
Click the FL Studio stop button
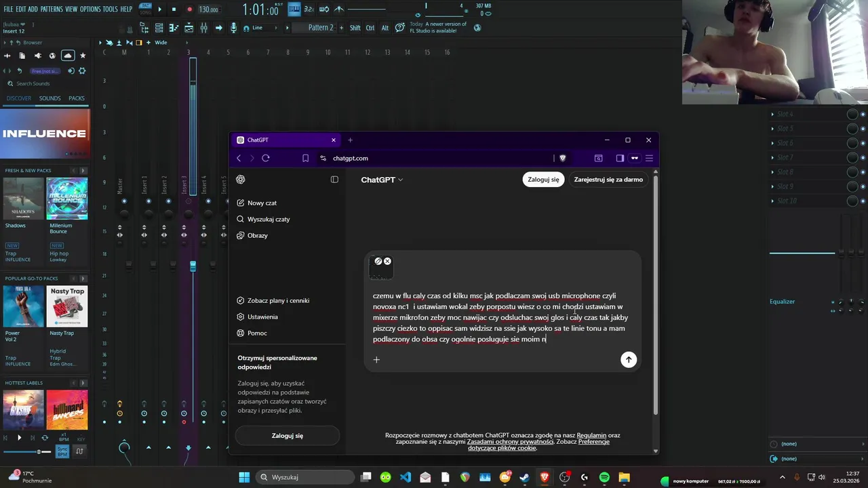(x=174, y=9)
